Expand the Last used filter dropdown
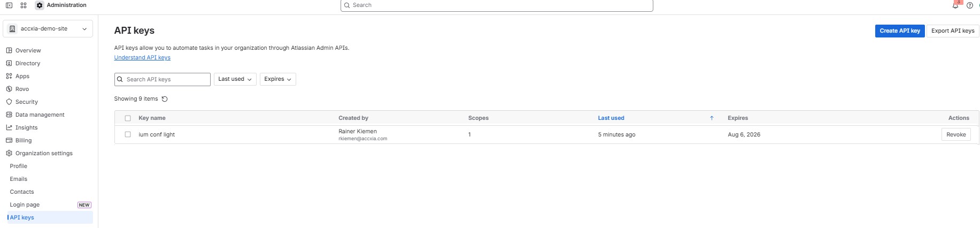Screen dimensions: 980x228 (235, 79)
